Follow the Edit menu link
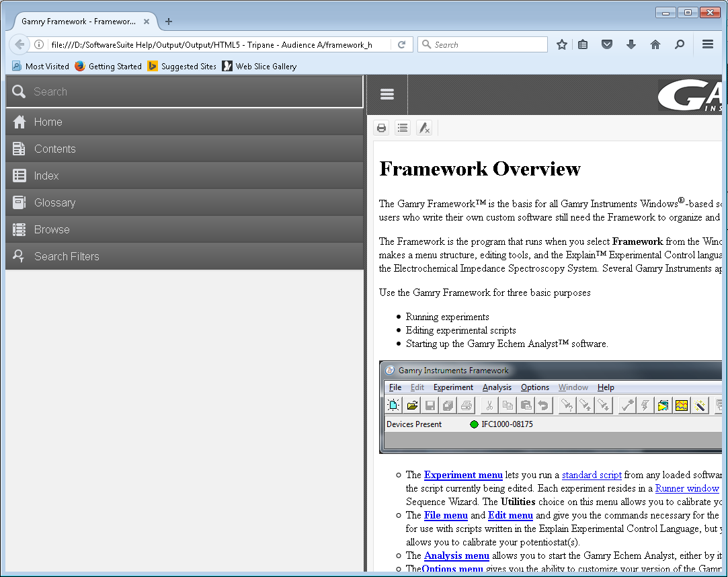Viewport: 728px width, 577px height. (510, 515)
